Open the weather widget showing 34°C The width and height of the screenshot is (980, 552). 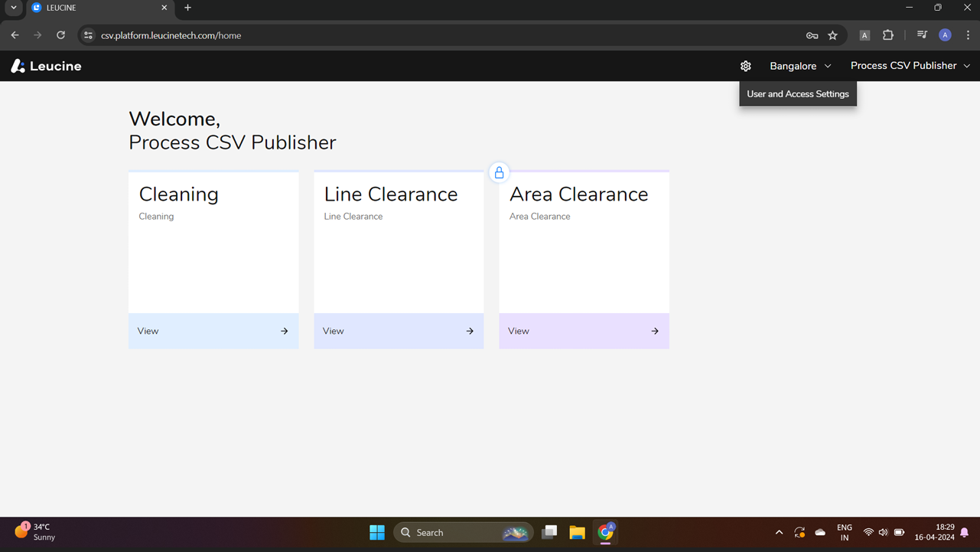click(36, 532)
